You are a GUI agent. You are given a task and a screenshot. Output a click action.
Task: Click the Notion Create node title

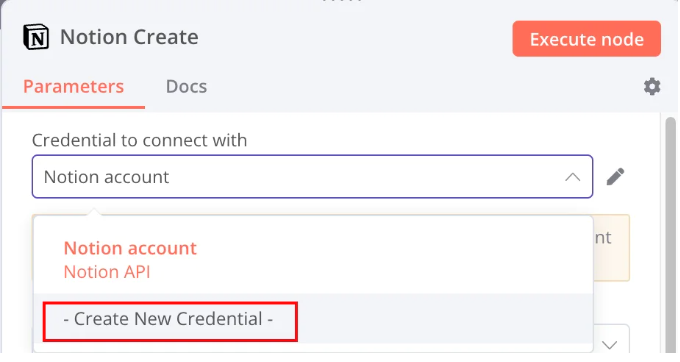pos(129,37)
